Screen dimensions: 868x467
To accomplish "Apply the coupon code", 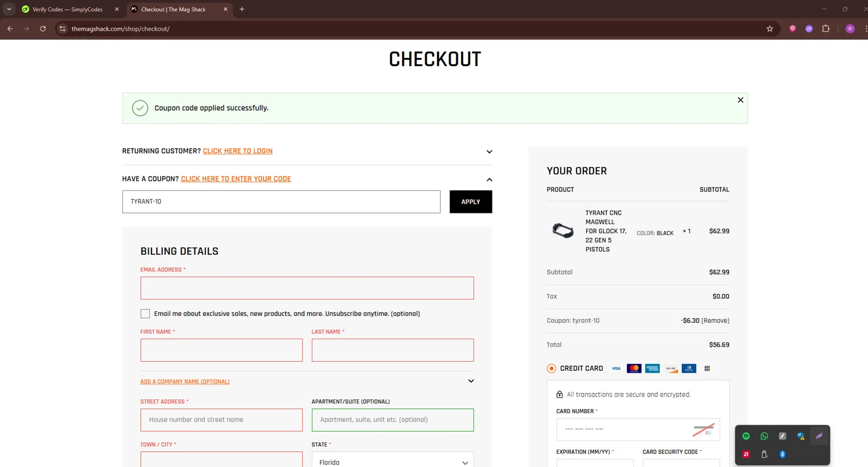I will (x=470, y=202).
